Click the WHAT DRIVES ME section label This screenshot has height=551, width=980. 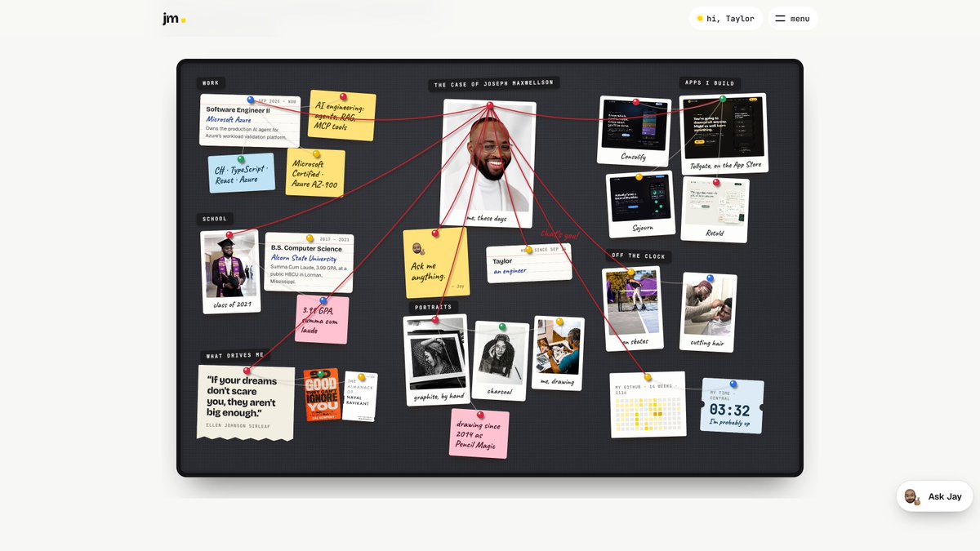tap(235, 356)
